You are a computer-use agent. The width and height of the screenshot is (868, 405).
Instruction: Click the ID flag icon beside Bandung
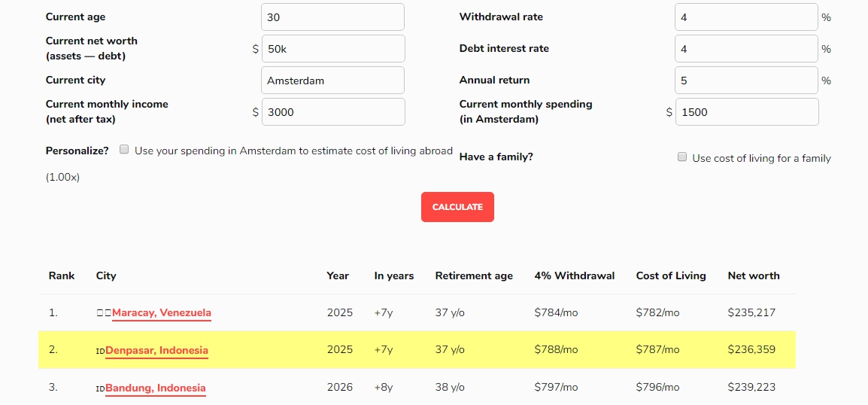click(100, 388)
